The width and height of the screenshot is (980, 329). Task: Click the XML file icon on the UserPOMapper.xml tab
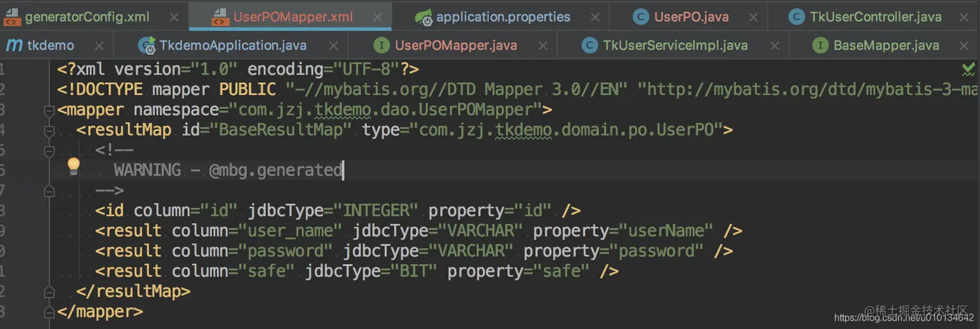220,17
